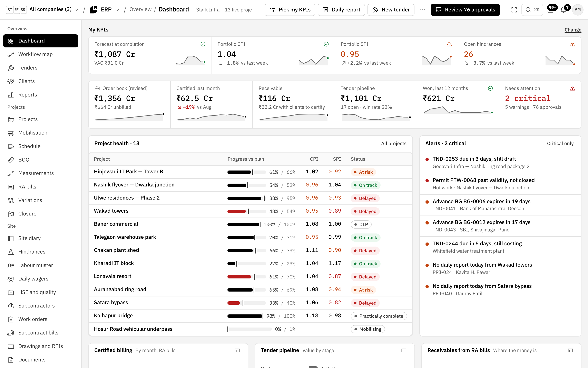Open table view icon in Tender pipeline card

[x=404, y=350]
